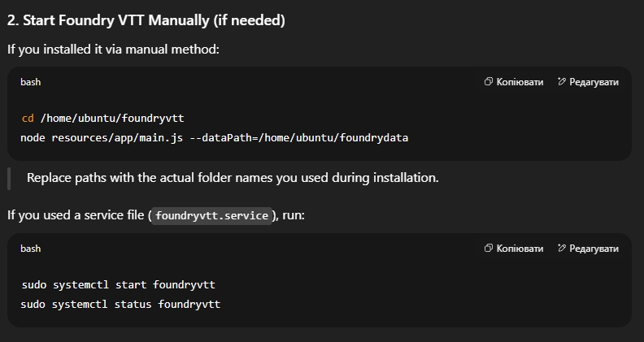Click the bash language label of the first code block
Screen dimensions: 644x342
point(30,82)
